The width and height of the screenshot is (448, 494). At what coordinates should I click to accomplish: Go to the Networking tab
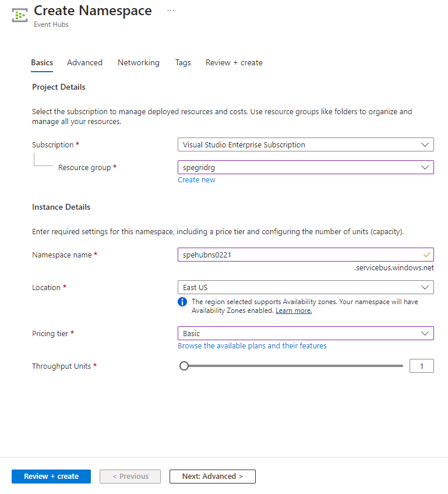point(139,63)
